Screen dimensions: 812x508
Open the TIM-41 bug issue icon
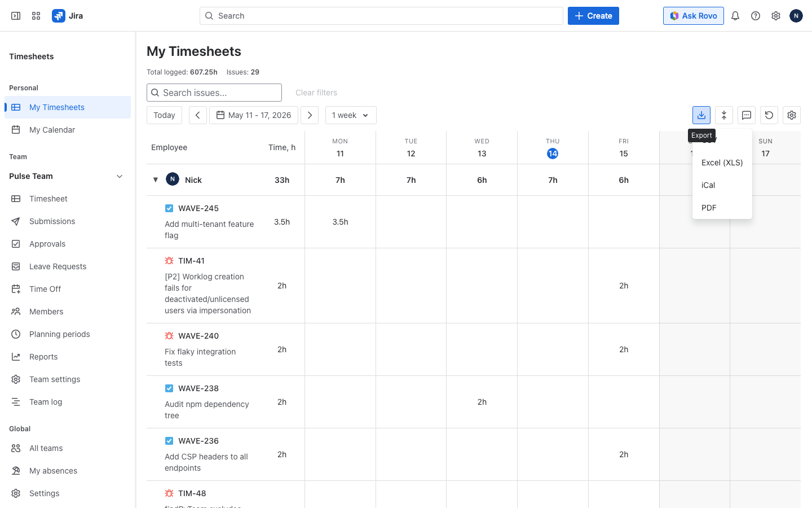pyautogui.click(x=169, y=261)
